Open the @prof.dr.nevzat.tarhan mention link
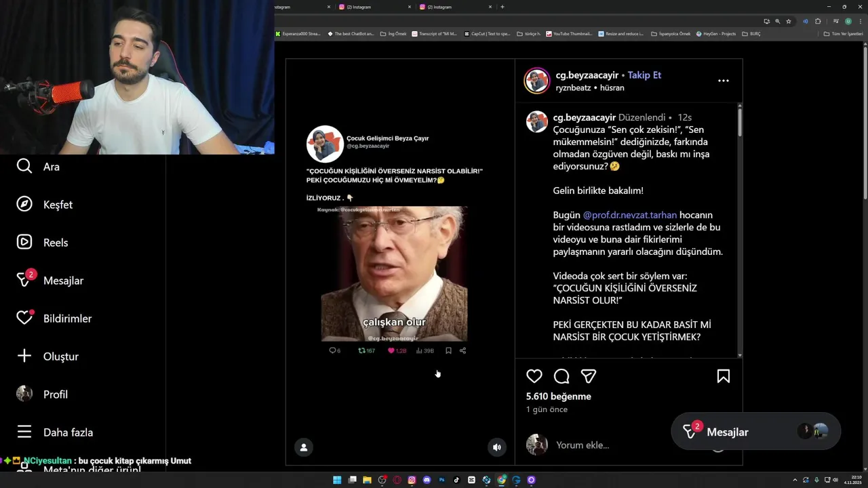This screenshot has width=868, height=488. tap(630, 215)
